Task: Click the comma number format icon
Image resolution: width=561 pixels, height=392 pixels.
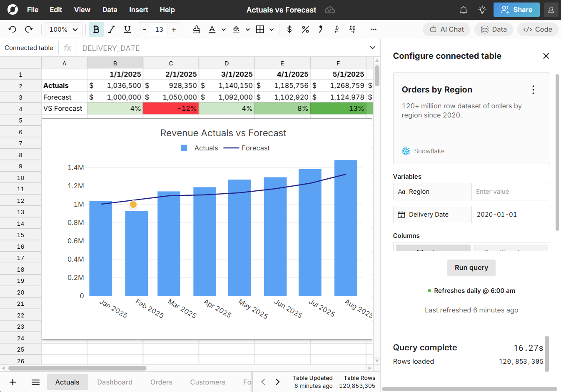Action: [x=320, y=30]
